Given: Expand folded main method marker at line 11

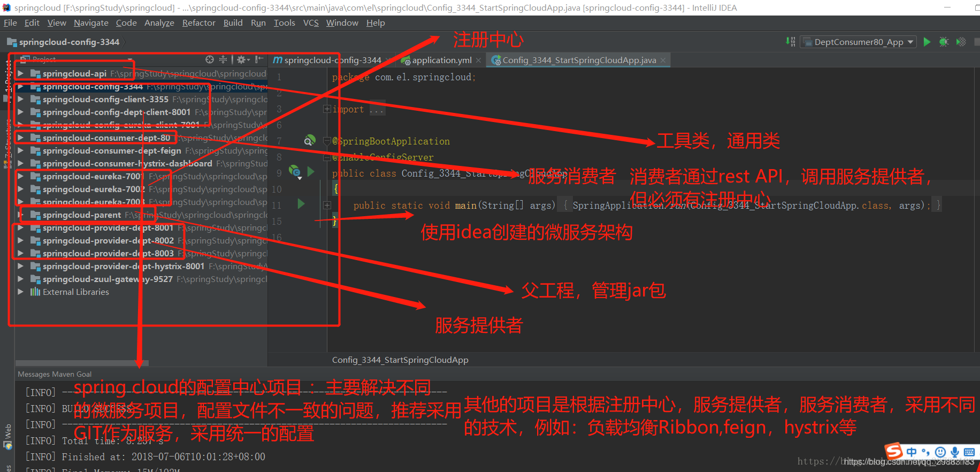Looking at the screenshot, I should 327,205.
